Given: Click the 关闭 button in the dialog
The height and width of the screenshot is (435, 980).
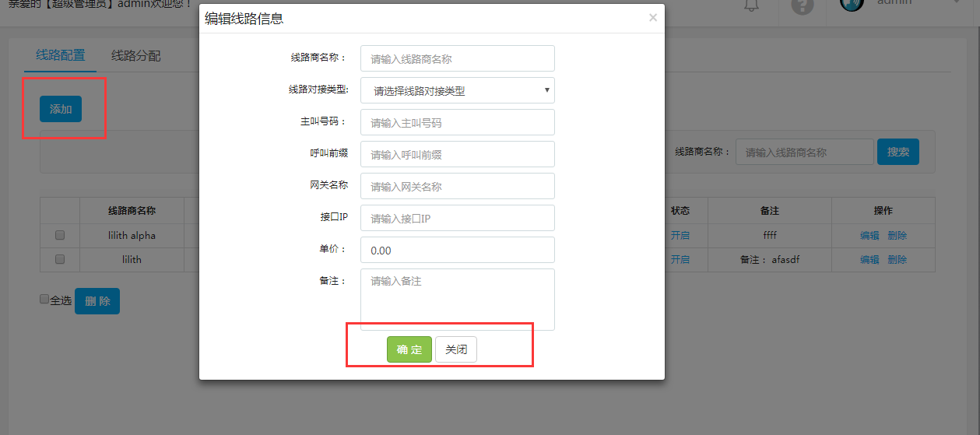Looking at the screenshot, I should coord(455,349).
